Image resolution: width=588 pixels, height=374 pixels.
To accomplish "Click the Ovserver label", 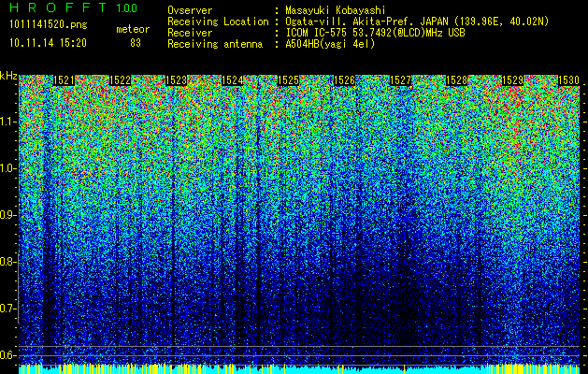I will 190,10.
